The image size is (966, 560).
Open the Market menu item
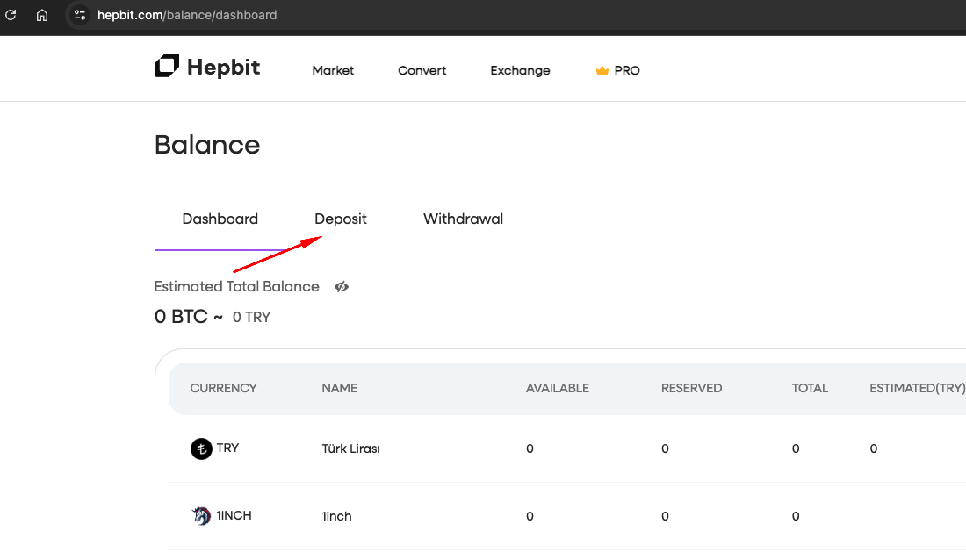click(x=333, y=70)
